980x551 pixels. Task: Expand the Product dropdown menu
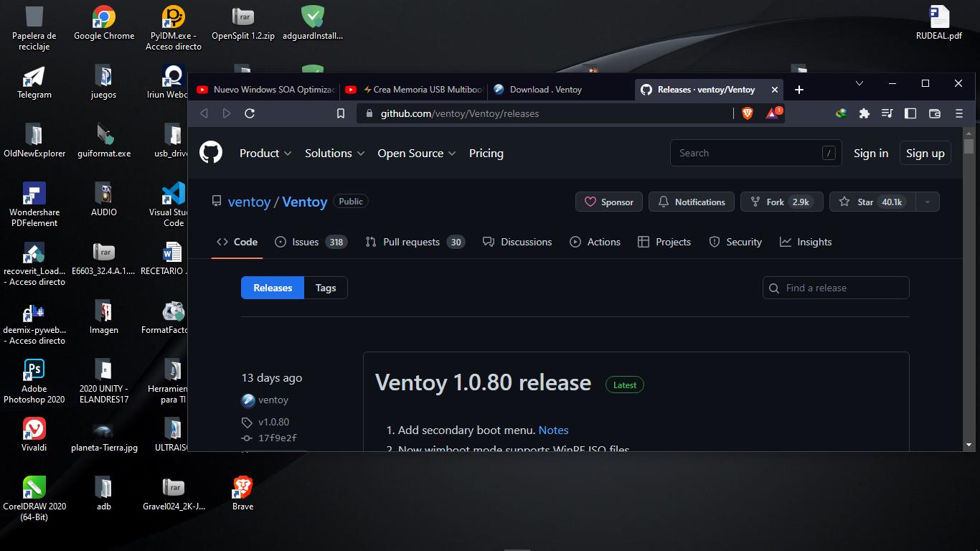point(265,154)
